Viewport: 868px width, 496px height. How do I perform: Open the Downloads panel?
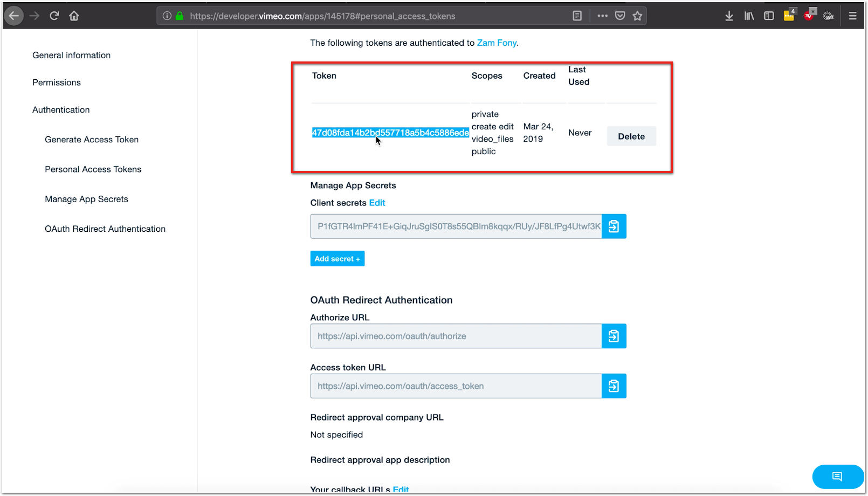tap(729, 16)
